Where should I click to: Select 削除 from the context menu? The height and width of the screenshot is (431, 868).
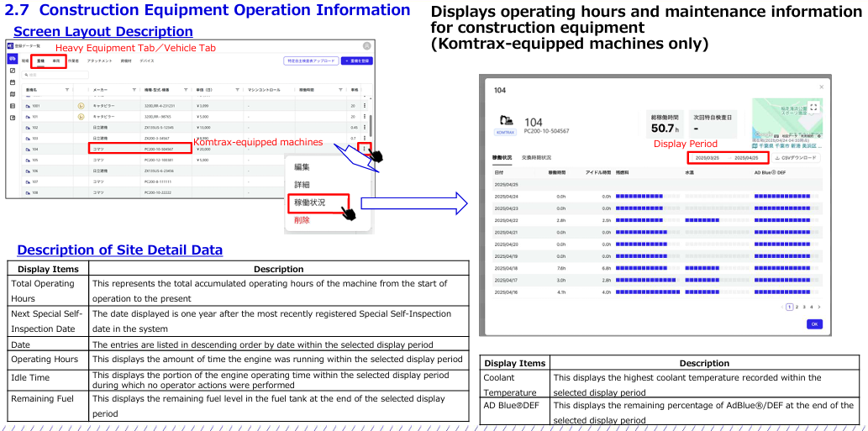(x=302, y=220)
